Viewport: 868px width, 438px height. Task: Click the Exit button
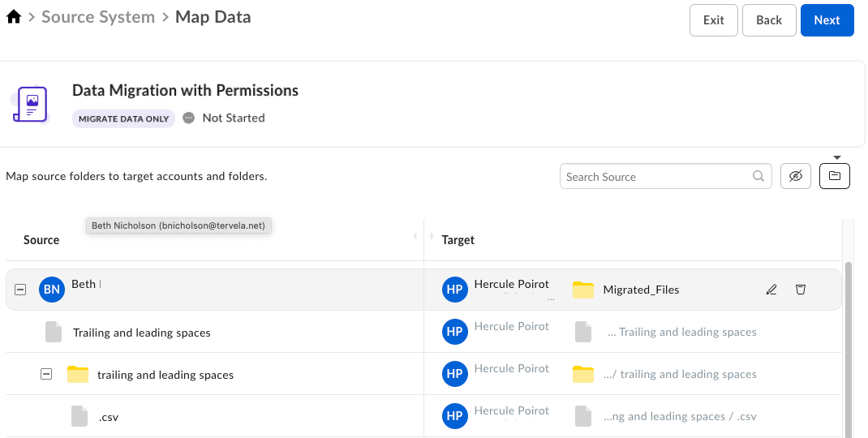pyautogui.click(x=713, y=20)
